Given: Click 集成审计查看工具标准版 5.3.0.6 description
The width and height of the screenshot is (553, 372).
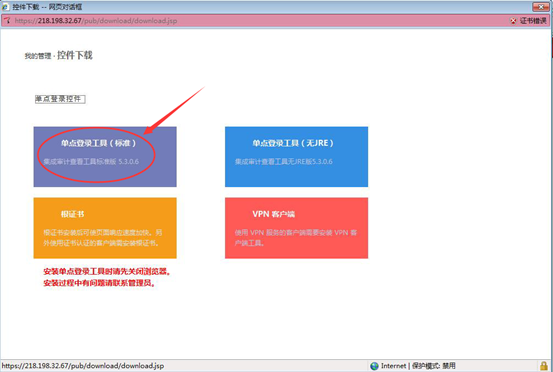Looking at the screenshot, I should coord(91,162).
